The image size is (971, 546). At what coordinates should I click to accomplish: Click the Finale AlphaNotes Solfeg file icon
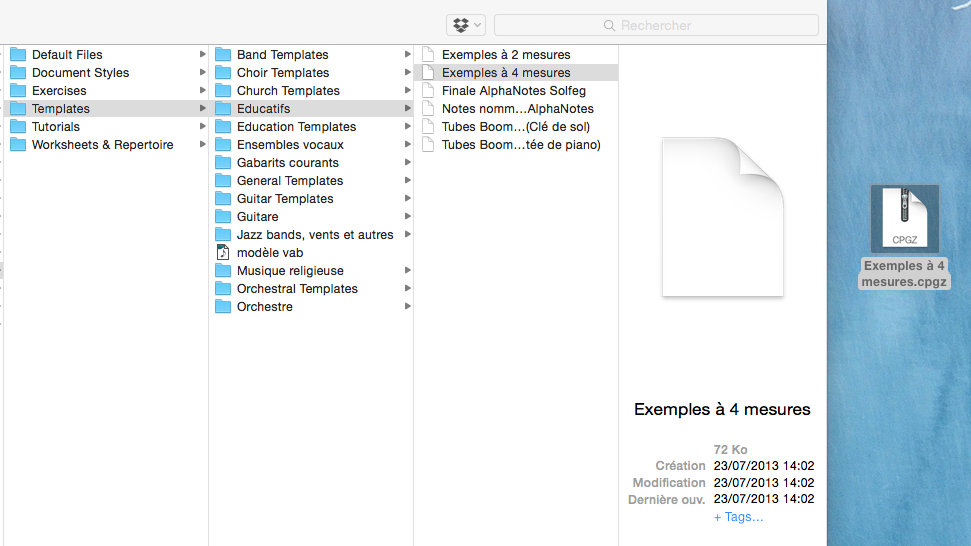pos(428,91)
